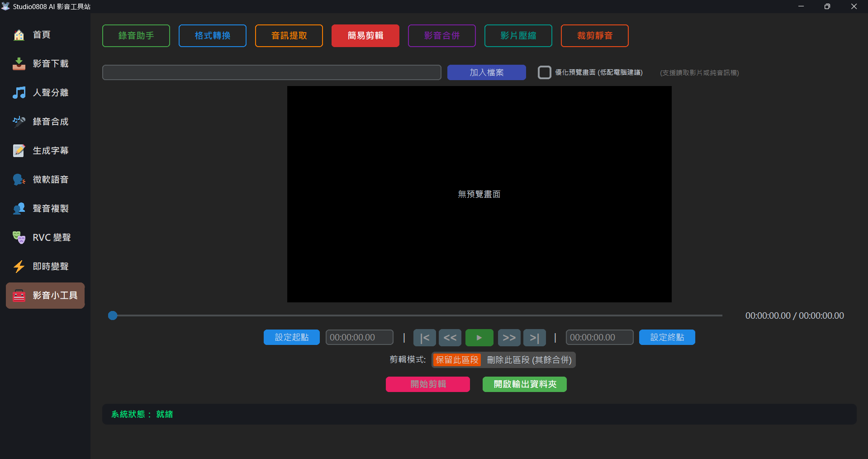This screenshot has width=868, height=459.
Task: Switch to the 音訊提取 tool tab
Action: (x=289, y=36)
